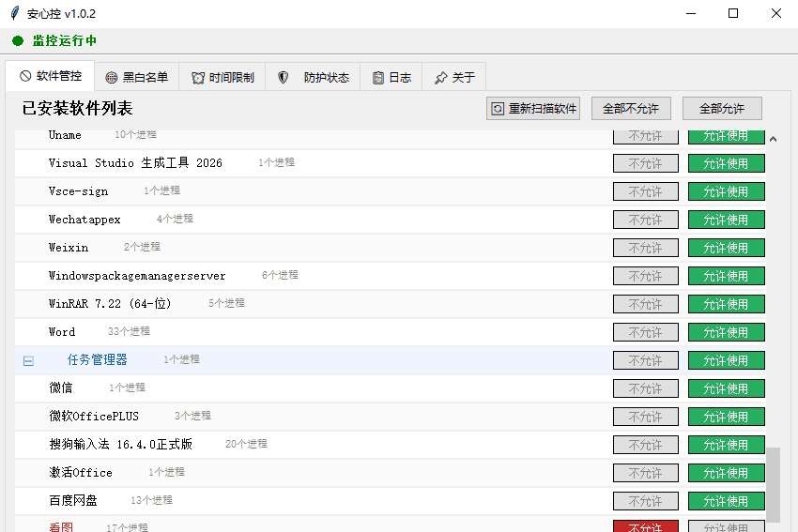Viewport: 798px width, 532px height.
Task: Set Windowspackagemanagerserver to 不允许
Action: tap(645, 276)
